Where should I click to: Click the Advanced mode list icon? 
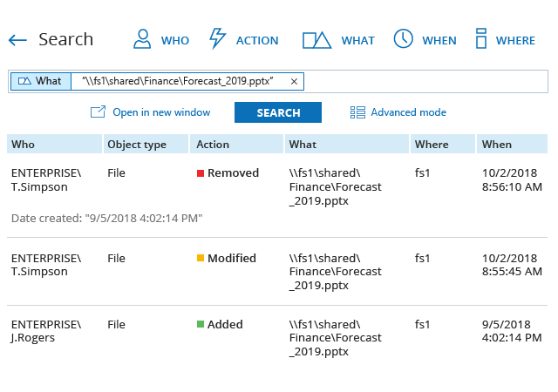pyautogui.click(x=357, y=112)
